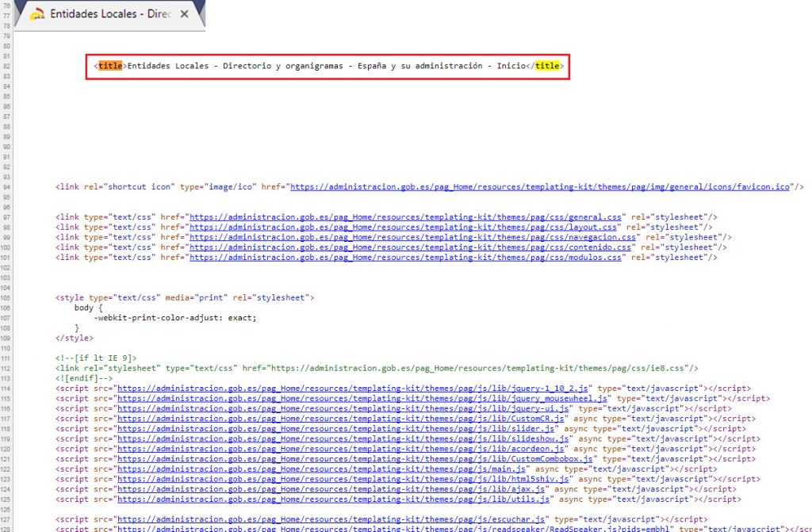The width and height of the screenshot is (812, 532).
Task: Click the yellow-highlighted closing title tag
Action: pos(547,66)
